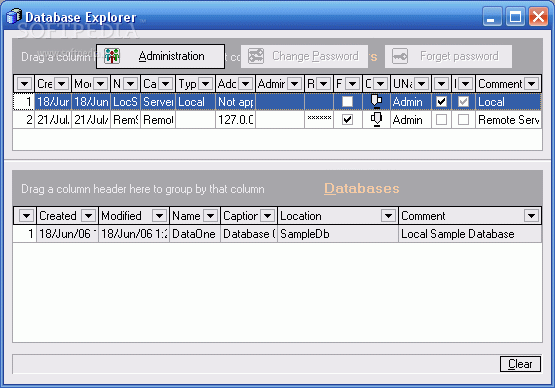Viewport: 555px width, 388px height.
Task: Click the status message field beside Clear
Action: [x=256, y=364]
